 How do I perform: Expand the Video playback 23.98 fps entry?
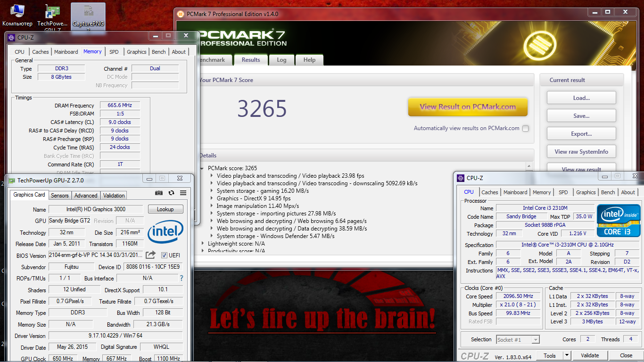211,176
